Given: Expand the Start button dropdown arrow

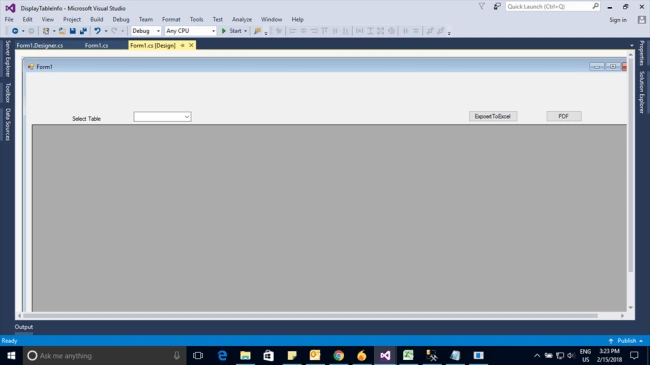Looking at the screenshot, I should 245,31.
